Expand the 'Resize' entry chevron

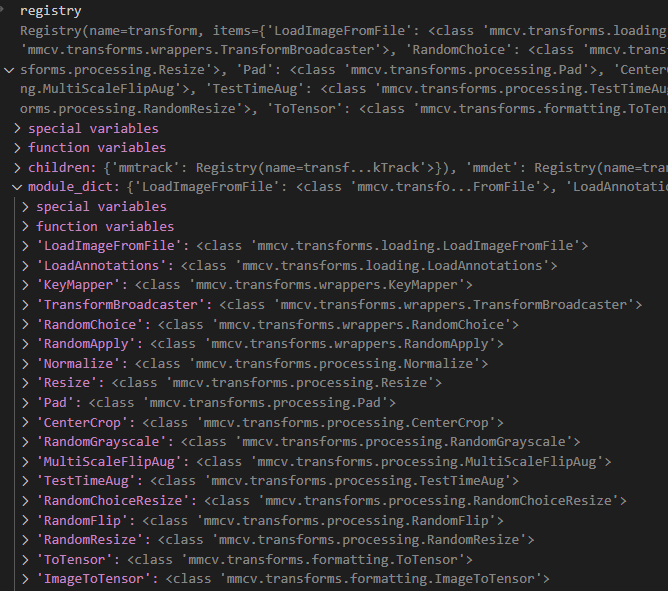[x=26, y=383]
